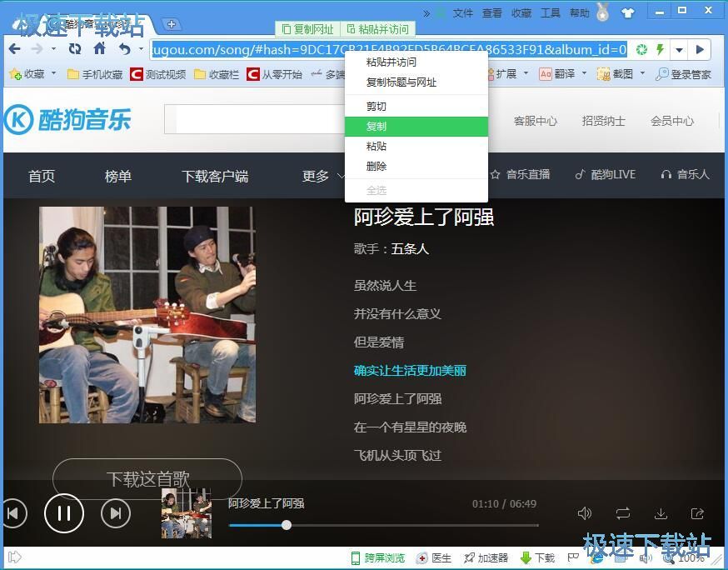Viewport: 728px width, 570px height.
Task: Expand the 收藏 bookmark dropdown arrow
Action: click(x=54, y=73)
